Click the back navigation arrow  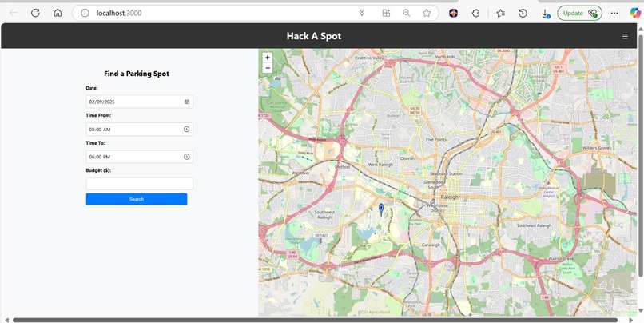click(x=13, y=13)
